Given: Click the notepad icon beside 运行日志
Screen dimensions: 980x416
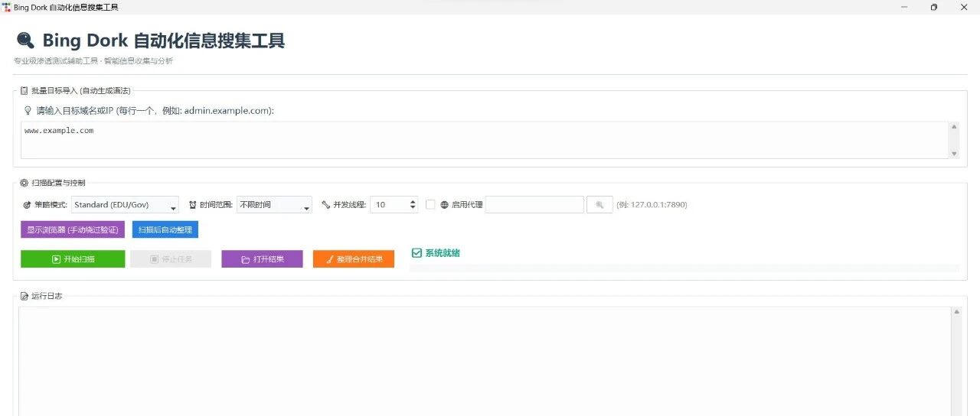Looking at the screenshot, I should point(24,296).
